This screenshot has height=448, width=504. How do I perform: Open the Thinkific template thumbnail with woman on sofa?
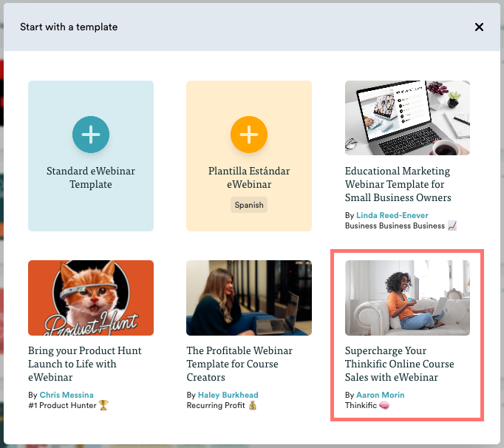tap(407, 298)
